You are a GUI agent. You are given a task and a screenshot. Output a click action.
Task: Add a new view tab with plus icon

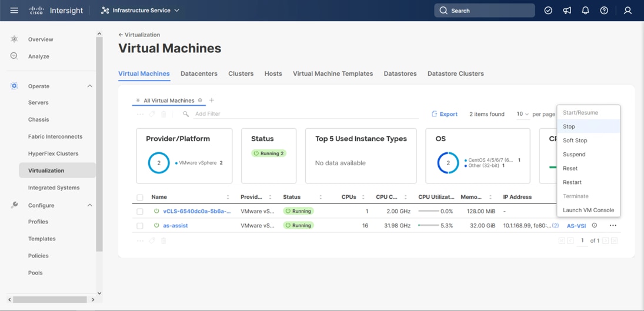point(212,101)
